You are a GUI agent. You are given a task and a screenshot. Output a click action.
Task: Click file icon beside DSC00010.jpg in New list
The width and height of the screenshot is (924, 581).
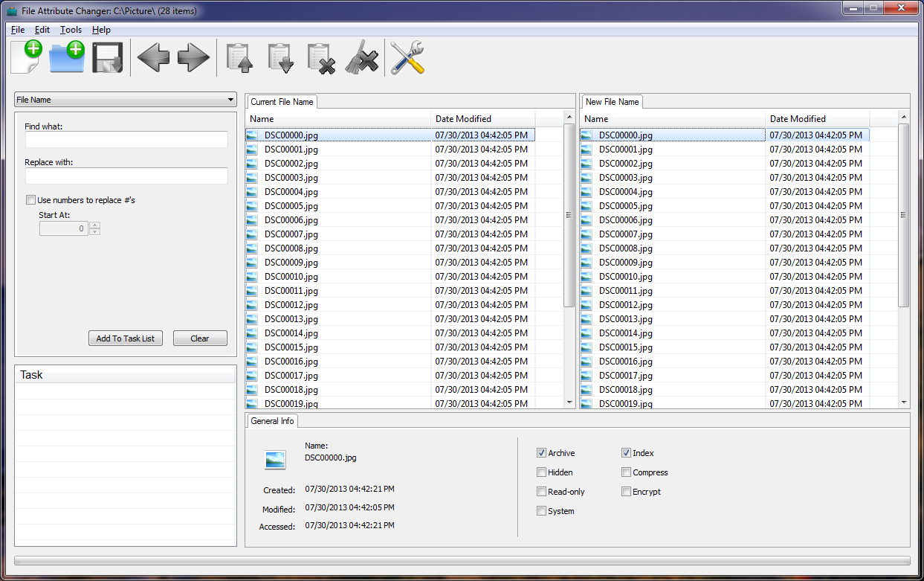tap(587, 277)
